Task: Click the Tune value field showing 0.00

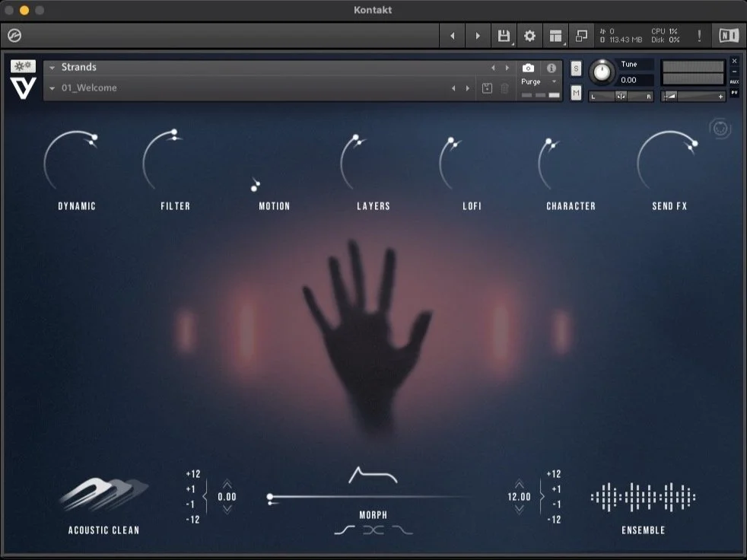Action: pyautogui.click(x=635, y=80)
